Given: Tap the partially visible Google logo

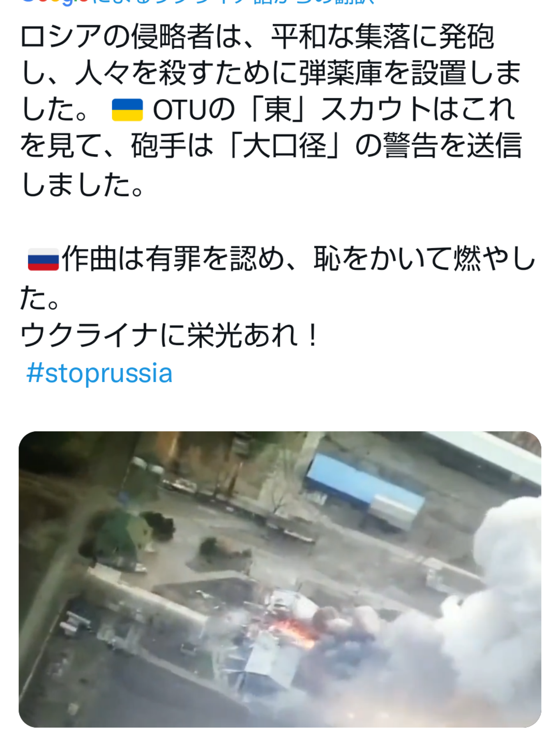Looking at the screenshot, I should click(x=53, y=2).
